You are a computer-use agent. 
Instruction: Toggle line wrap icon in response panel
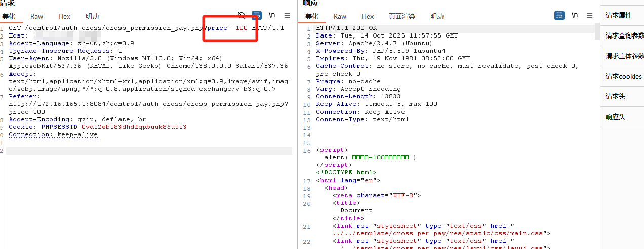click(559, 15)
